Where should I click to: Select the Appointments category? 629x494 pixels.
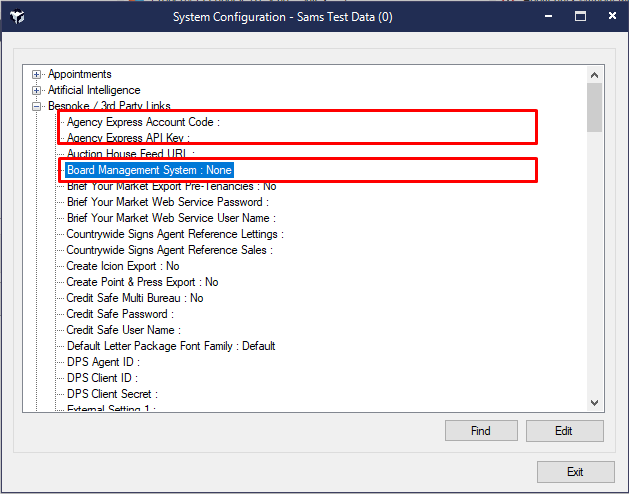(x=79, y=74)
